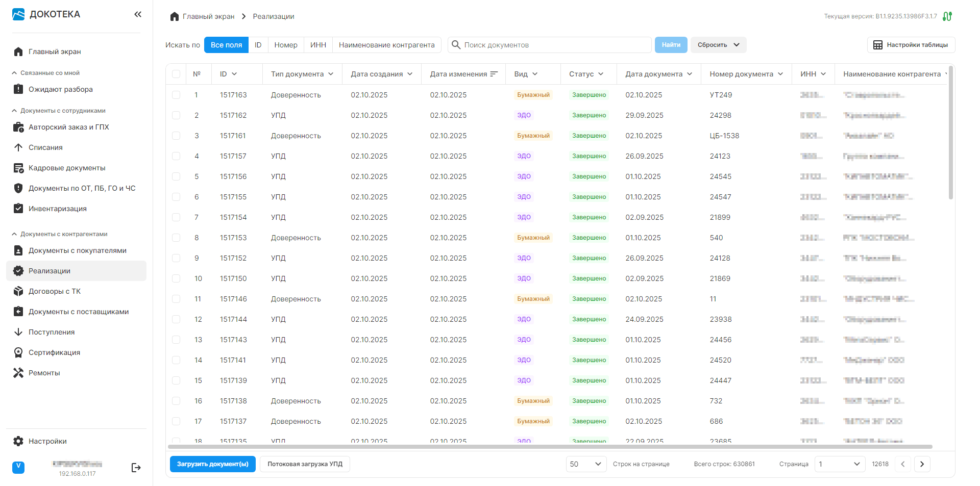Collapse the Документы с контрагентами section

click(14, 234)
